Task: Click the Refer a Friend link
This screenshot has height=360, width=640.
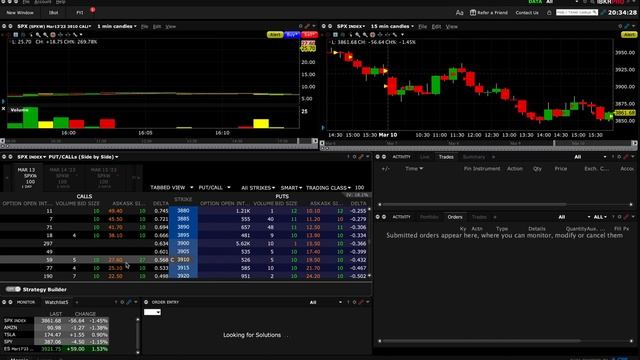Action: [x=489, y=13]
